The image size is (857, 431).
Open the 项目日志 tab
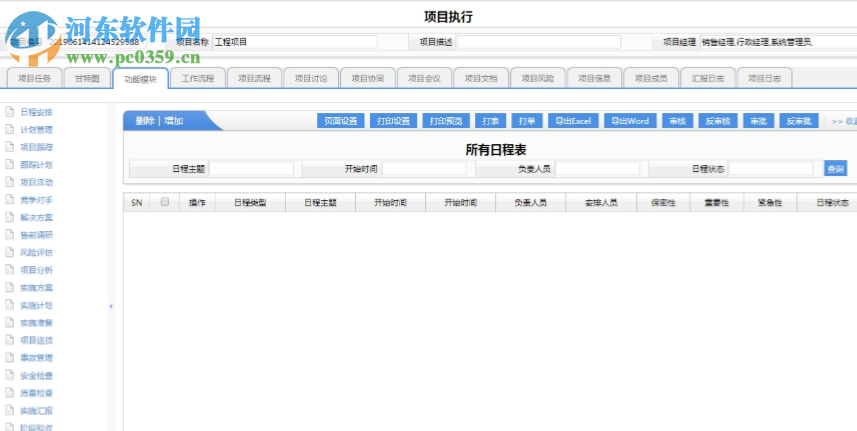pyautogui.click(x=765, y=78)
